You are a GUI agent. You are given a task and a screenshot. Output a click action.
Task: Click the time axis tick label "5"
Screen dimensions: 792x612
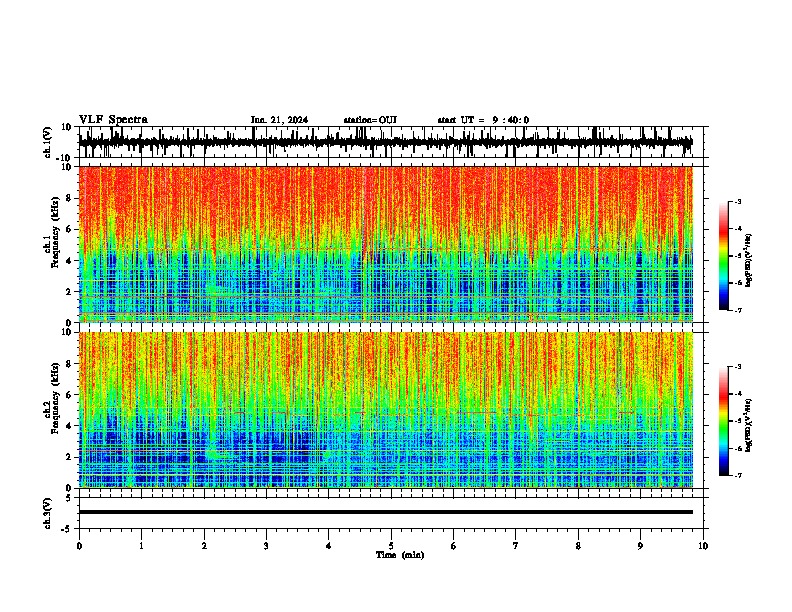pos(391,546)
